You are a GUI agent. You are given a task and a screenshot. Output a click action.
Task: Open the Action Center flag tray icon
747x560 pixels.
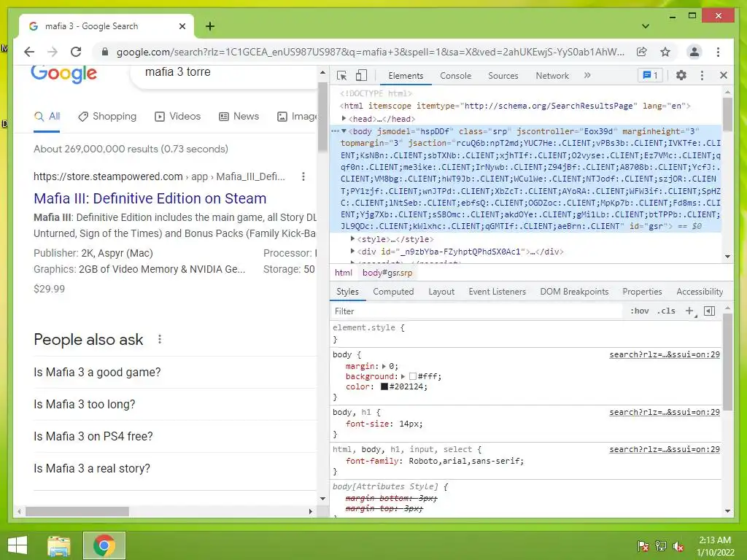643,545
